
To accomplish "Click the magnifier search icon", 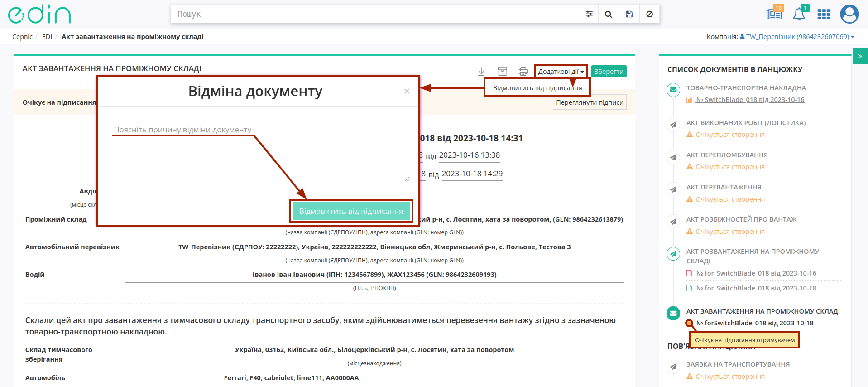I will 609,14.
